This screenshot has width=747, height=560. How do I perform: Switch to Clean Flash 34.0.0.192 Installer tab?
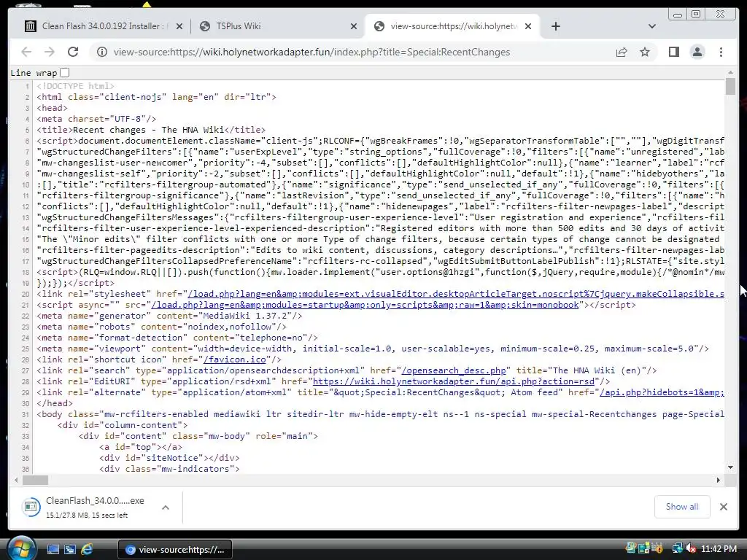coord(104,26)
